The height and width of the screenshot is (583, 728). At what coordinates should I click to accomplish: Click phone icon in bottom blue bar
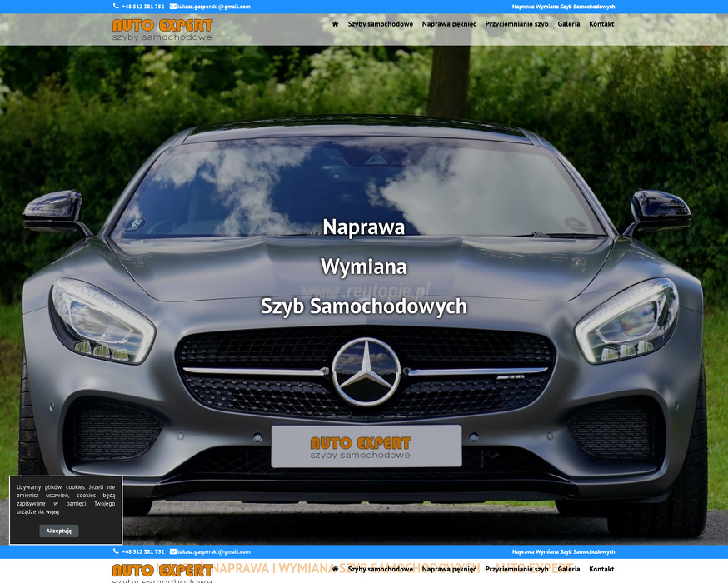(116, 551)
